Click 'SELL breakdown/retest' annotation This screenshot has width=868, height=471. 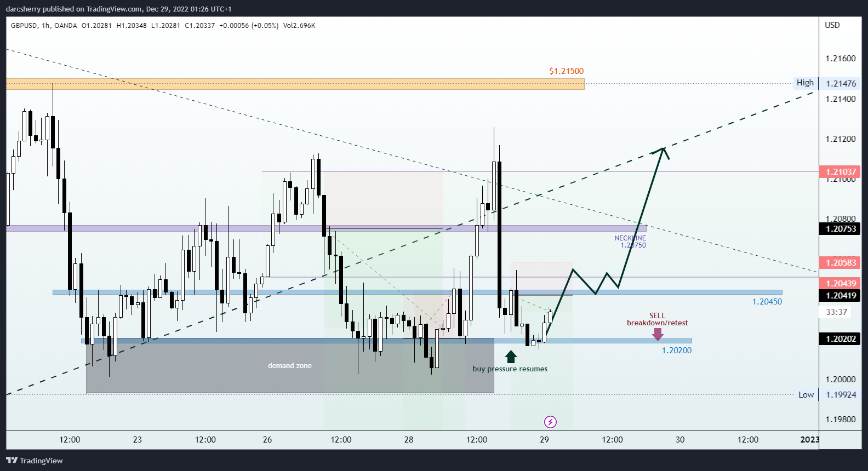point(658,319)
